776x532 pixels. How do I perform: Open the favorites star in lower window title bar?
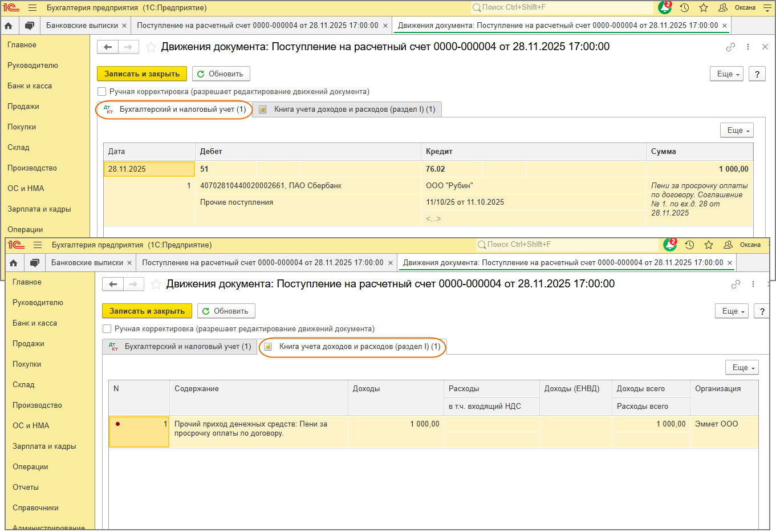click(709, 245)
